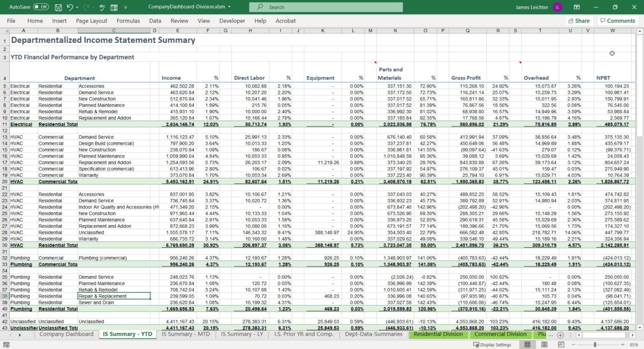This screenshot has height=349, width=644.
Task: Select Page Layout view icon in status bar
Action: coord(544,344)
